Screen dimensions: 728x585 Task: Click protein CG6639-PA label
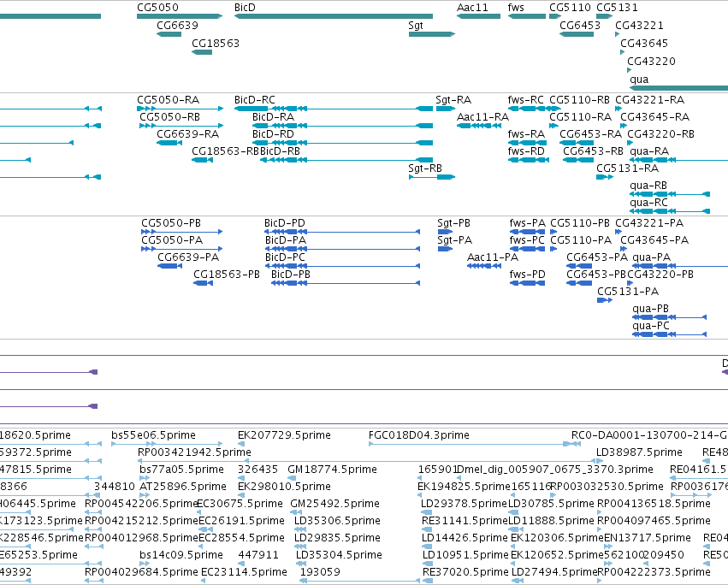pyautogui.click(x=188, y=257)
